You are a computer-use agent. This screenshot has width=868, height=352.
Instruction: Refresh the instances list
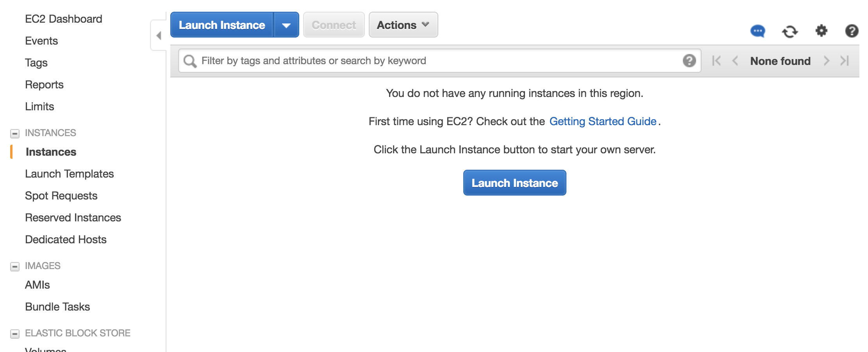pos(789,31)
